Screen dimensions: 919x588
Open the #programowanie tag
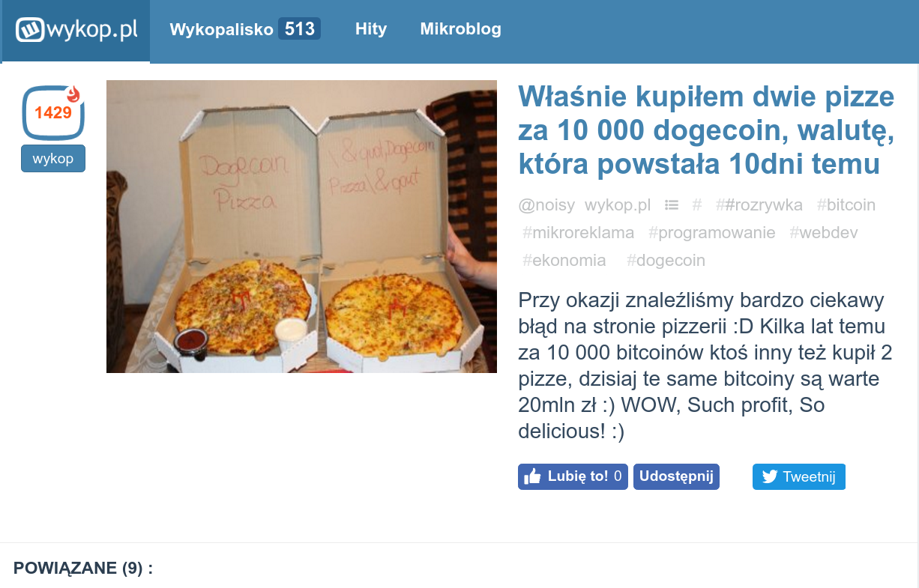[711, 233]
